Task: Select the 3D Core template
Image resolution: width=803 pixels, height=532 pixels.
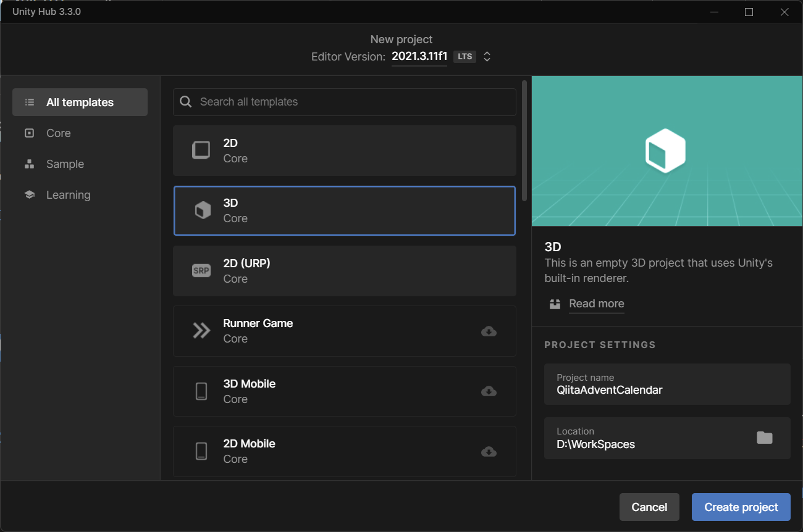Action: pyautogui.click(x=345, y=210)
